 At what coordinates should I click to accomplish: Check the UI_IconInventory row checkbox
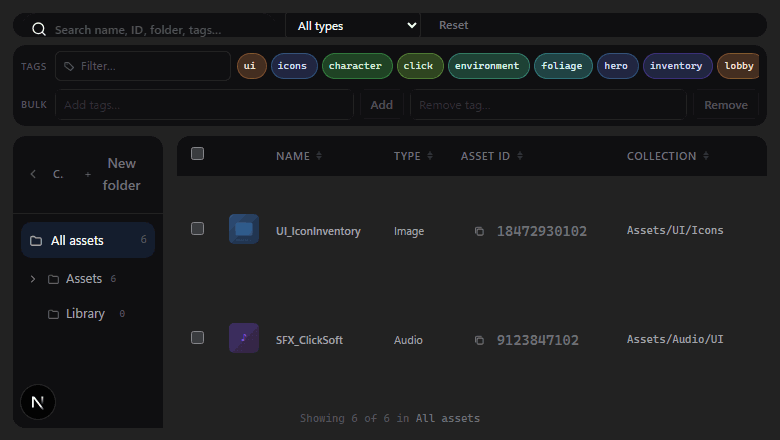(197, 228)
